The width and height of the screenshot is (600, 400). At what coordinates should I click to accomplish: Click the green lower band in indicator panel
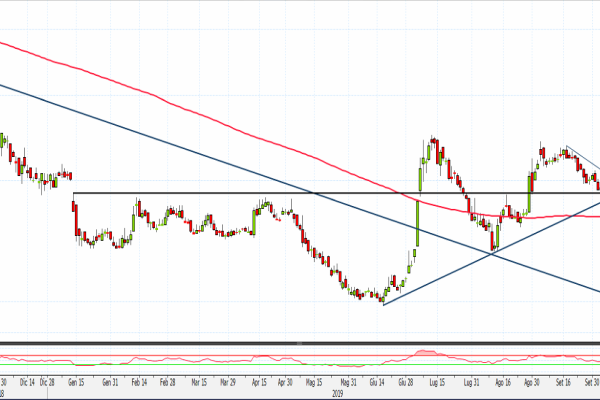coord(200,364)
